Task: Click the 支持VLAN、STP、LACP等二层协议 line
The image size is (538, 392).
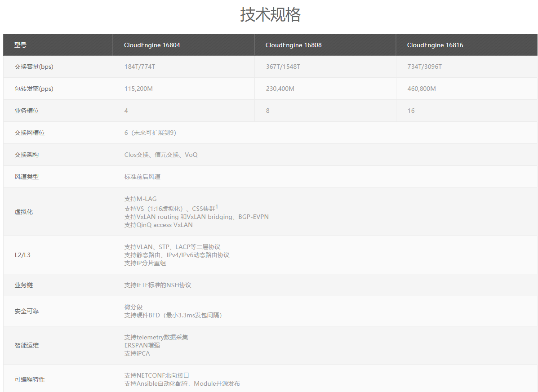Action: pos(172,247)
